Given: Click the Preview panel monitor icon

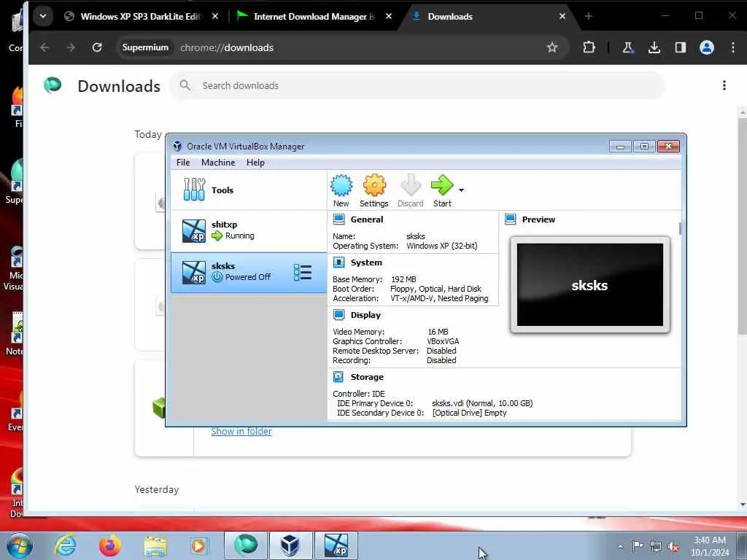Looking at the screenshot, I should tap(510, 219).
